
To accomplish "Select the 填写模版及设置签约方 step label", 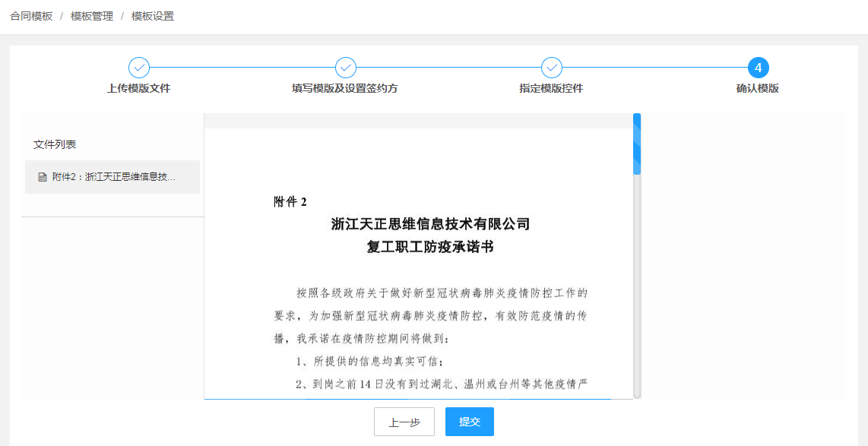I will coord(345,88).
